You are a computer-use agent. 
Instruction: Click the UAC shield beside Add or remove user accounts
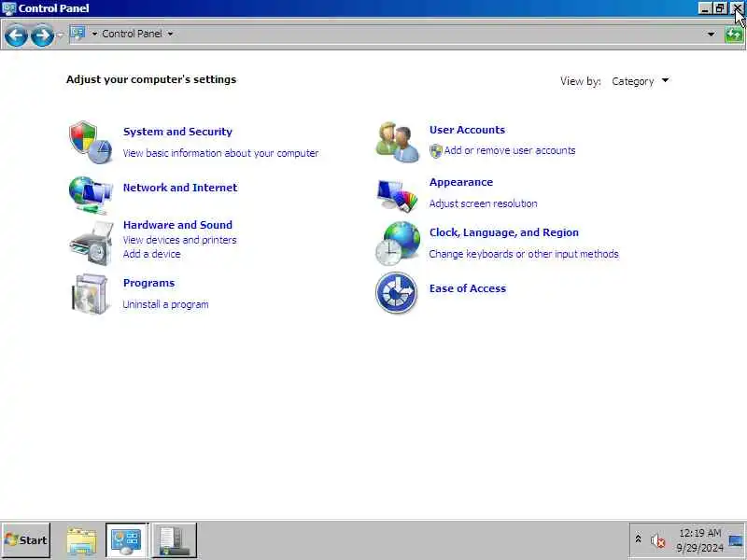(x=435, y=151)
